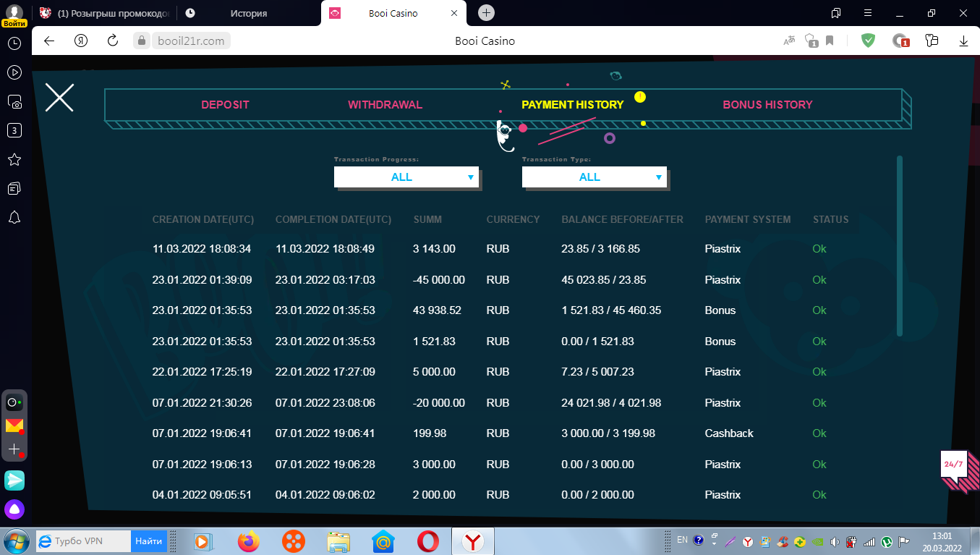This screenshot has width=980, height=555.
Task: Open the screenshot camera sidebar tool
Action: coord(14,102)
